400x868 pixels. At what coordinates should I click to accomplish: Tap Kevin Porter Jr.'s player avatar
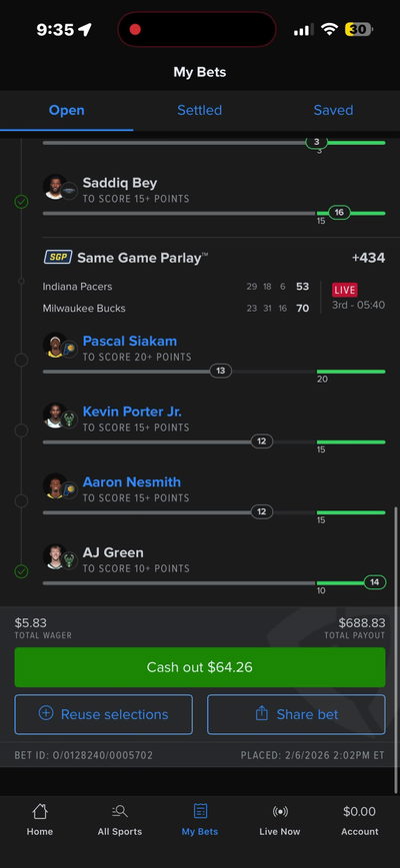click(x=55, y=416)
